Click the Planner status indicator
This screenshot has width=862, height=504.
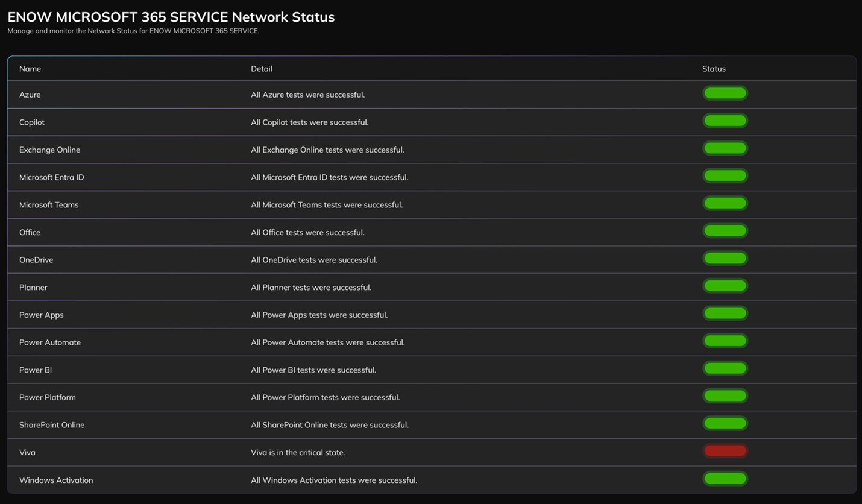pos(725,286)
